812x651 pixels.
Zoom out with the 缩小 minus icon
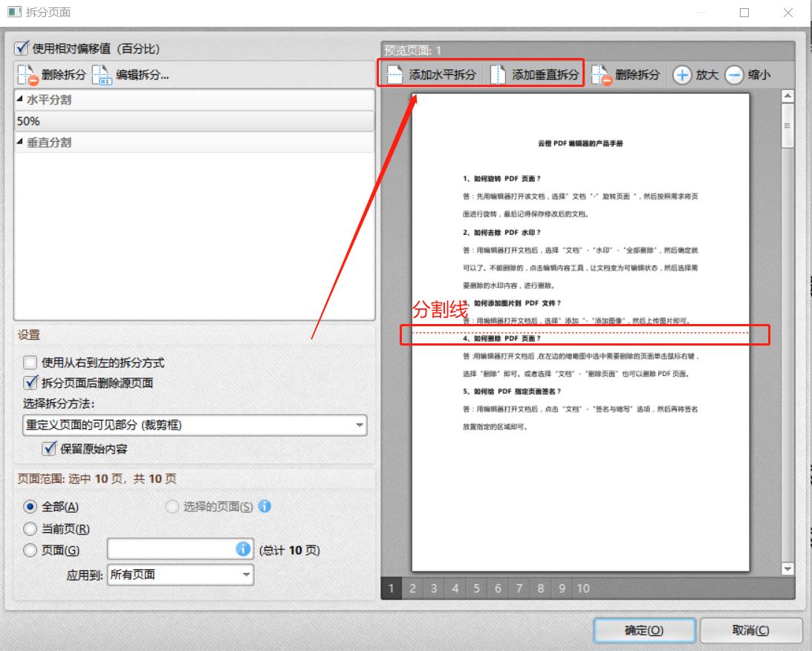[x=734, y=75]
